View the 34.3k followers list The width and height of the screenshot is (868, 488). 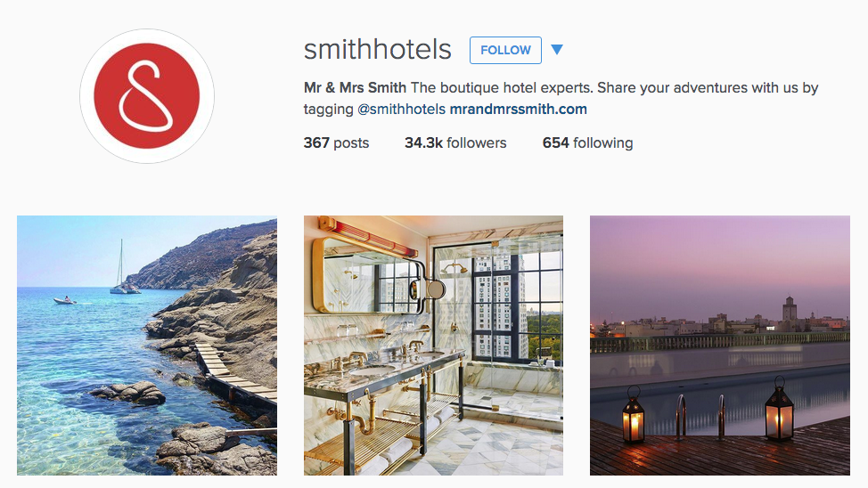455,142
